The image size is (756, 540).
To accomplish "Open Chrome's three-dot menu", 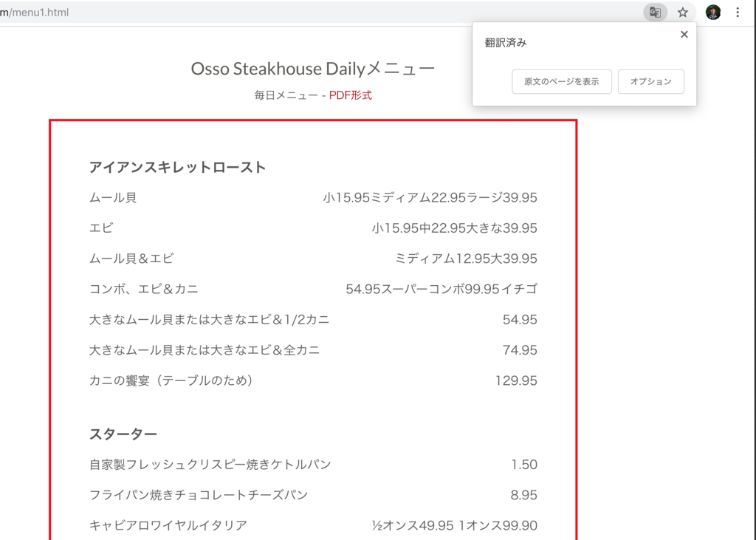I will point(738,12).
